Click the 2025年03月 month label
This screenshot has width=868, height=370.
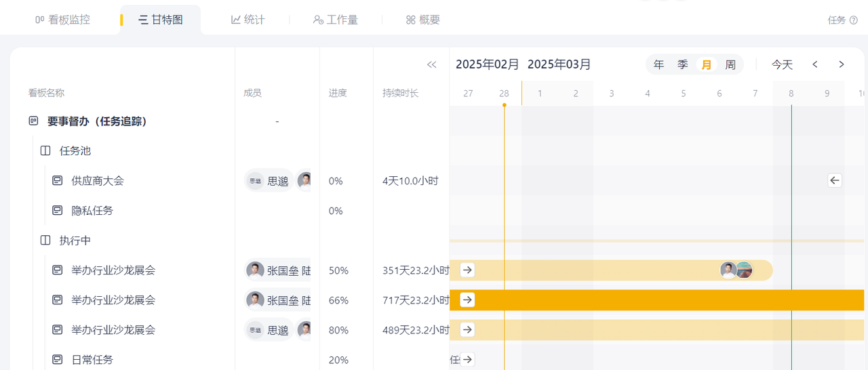(559, 64)
